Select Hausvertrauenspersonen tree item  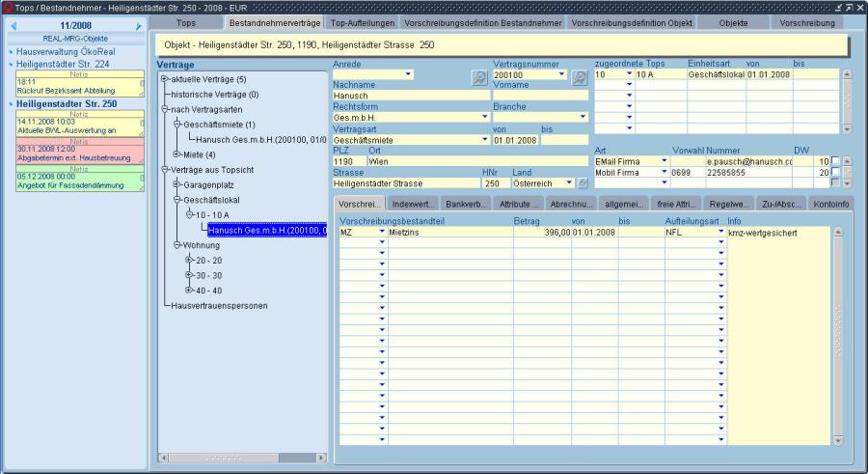click(219, 305)
